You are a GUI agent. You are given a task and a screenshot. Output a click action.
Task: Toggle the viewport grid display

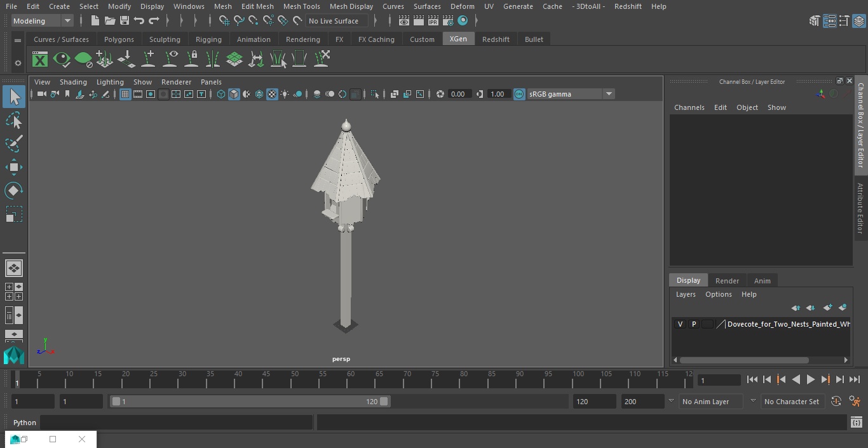click(125, 94)
